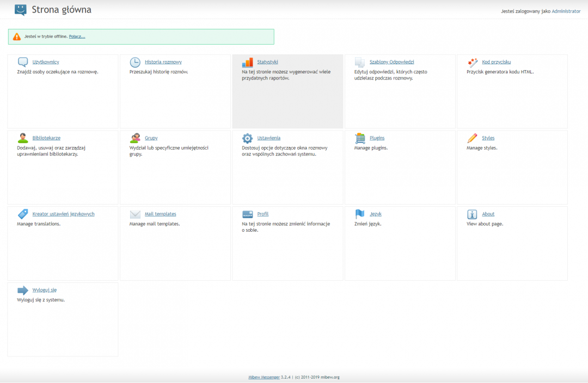Click text 'Manage translations.'
The image size is (588, 383).
click(39, 224)
